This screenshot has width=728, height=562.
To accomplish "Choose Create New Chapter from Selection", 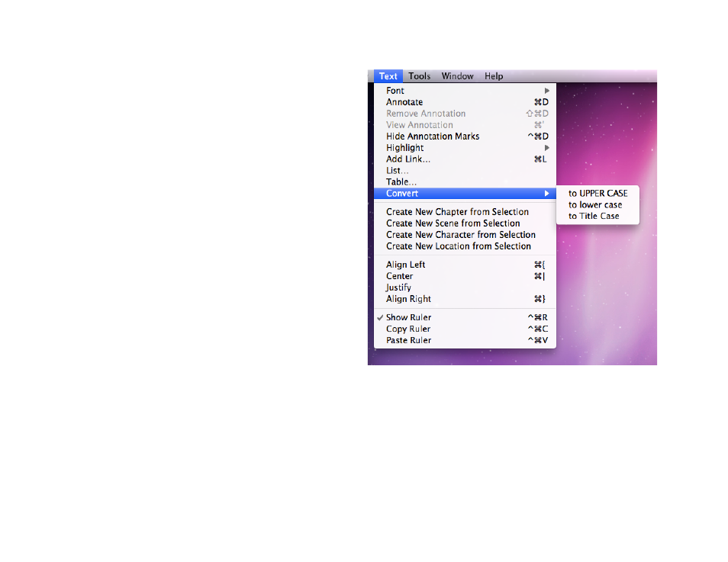I will pos(465,212).
